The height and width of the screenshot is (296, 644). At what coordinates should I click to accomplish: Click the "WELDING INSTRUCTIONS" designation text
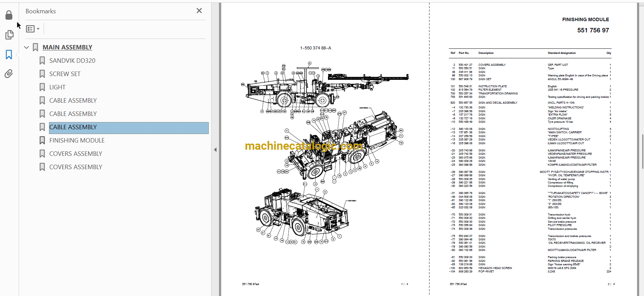pos(566,107)
